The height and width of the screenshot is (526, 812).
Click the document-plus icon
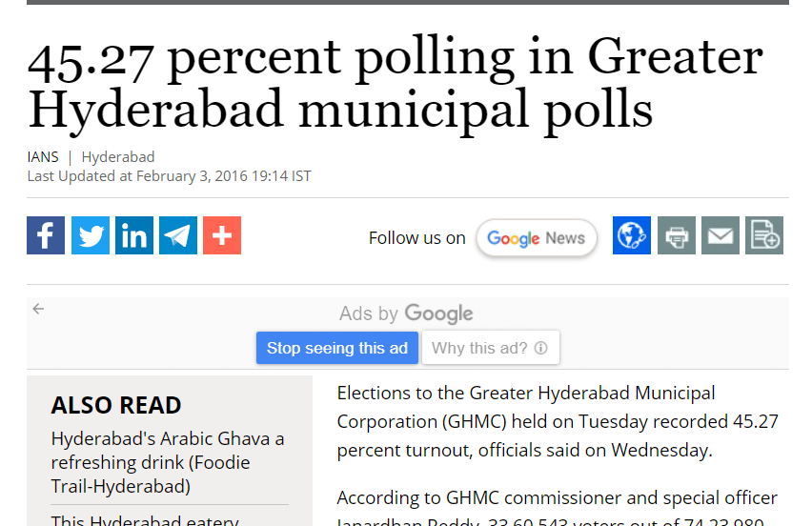[764, 235]
